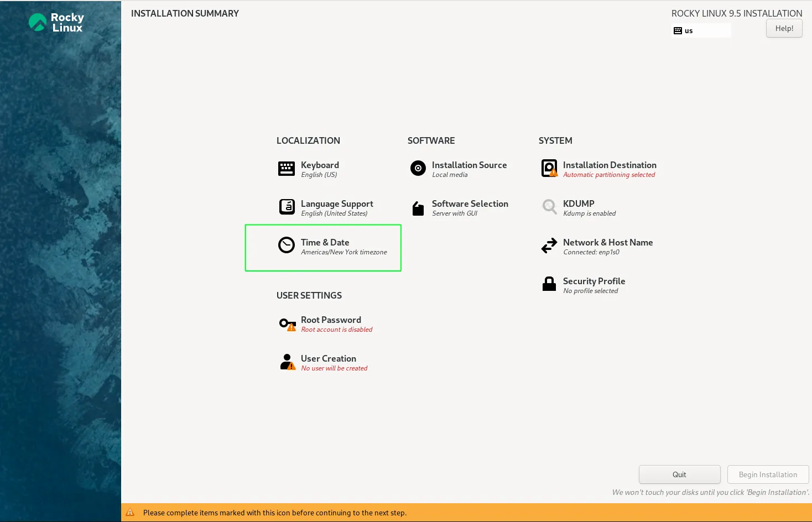Viewport: 812px width, 522px height.
Task: Click the INSTALLATION SUMMARY heading
Action: click(x=185, y=13)
